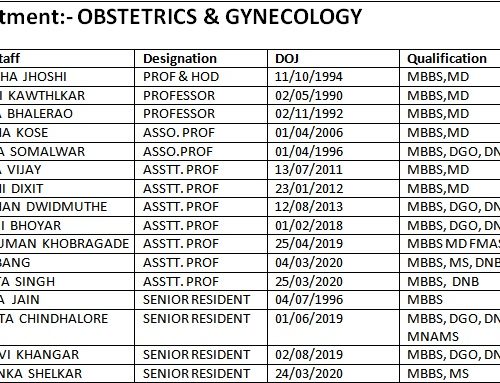Select the SOMALWAR staff cell
Image resolution: width=500 pixels, height=383 pixels.
[x=67, y=152]
